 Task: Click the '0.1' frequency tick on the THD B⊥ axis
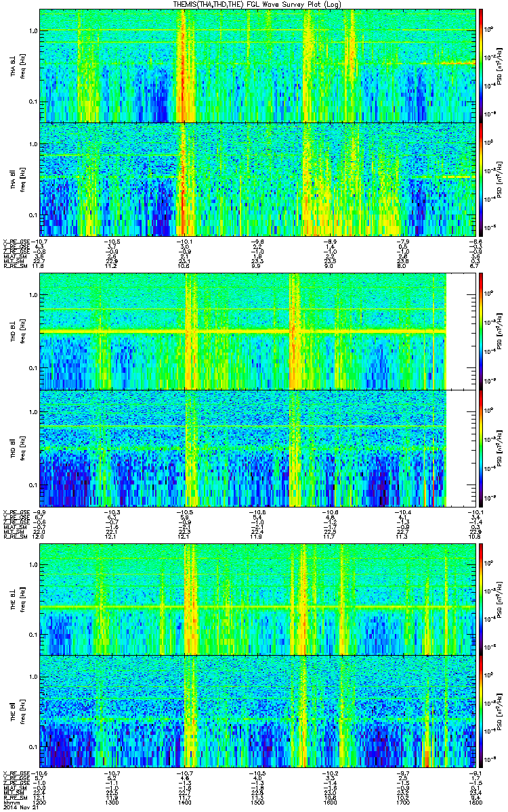[x=33, y=368]
